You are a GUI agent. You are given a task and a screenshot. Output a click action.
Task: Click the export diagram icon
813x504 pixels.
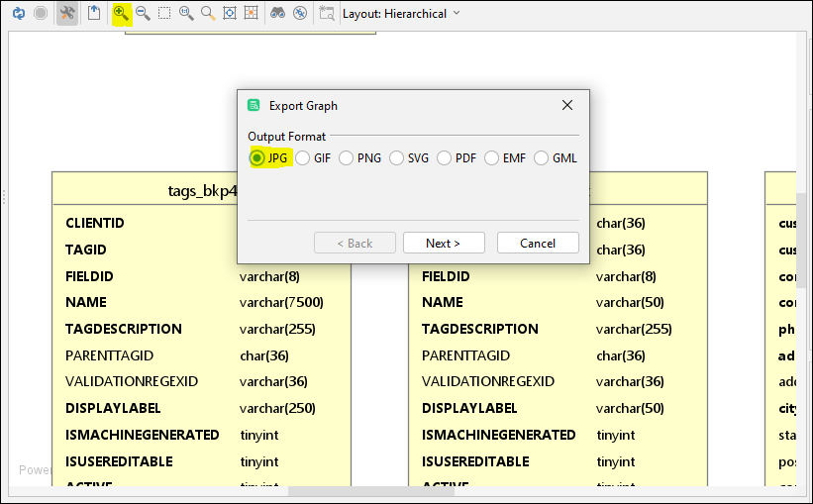click(x=94, y=13)
